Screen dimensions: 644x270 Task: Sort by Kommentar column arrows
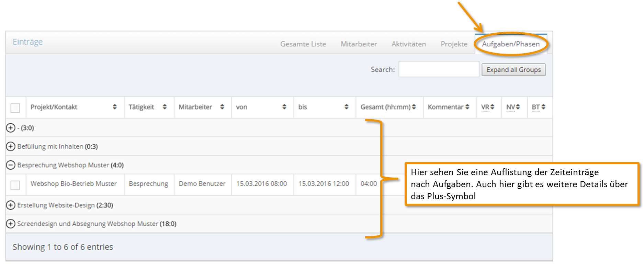[467, 107]
